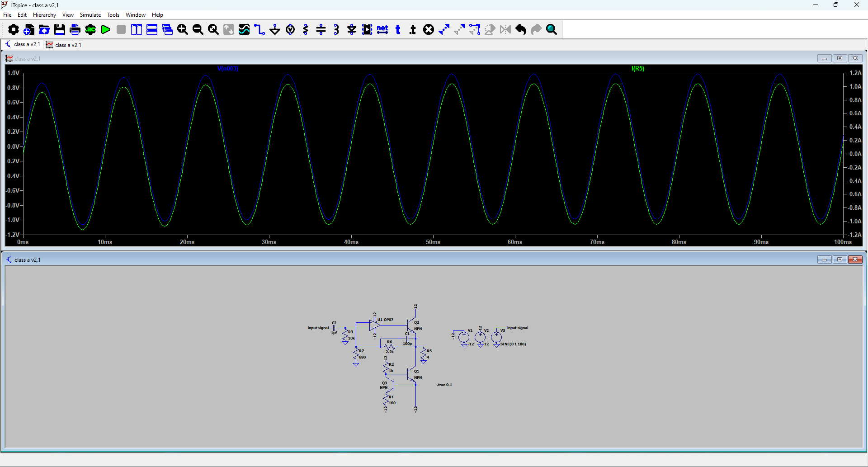The height and width of the screenshot is (467, 868).
Task: Zoom out with magnifier minus
Action: (x=198, y=30)
